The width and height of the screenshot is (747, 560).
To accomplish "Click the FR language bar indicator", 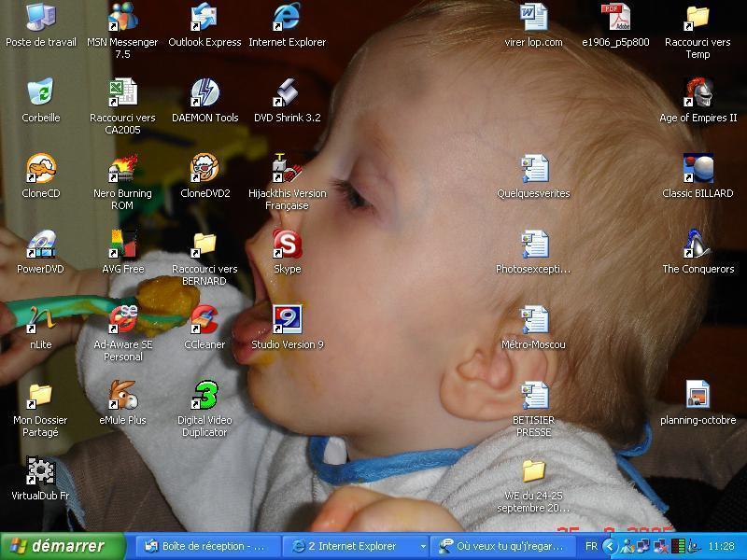I will pyautogui.click(x=591, y=546).
